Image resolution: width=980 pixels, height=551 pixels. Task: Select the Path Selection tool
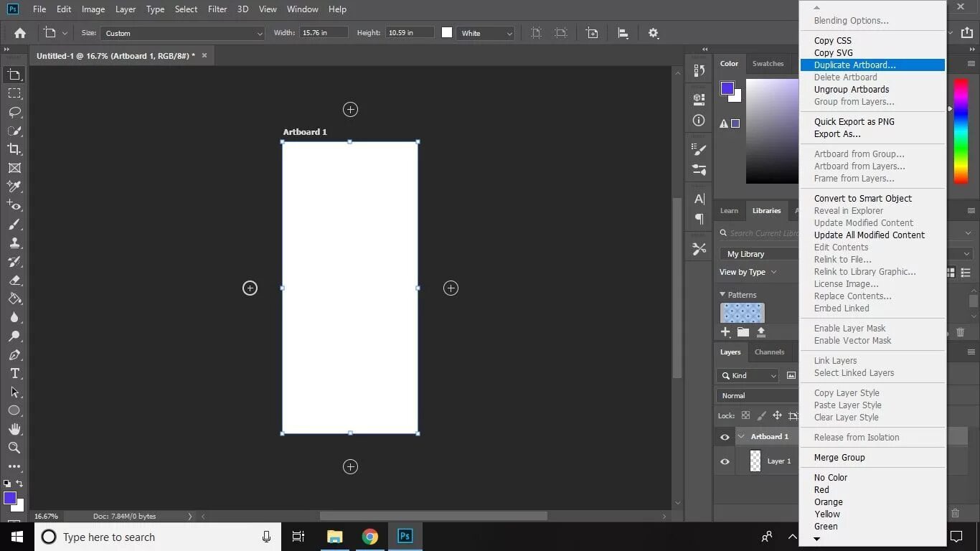pyautogui.click(x=14, y=392)
